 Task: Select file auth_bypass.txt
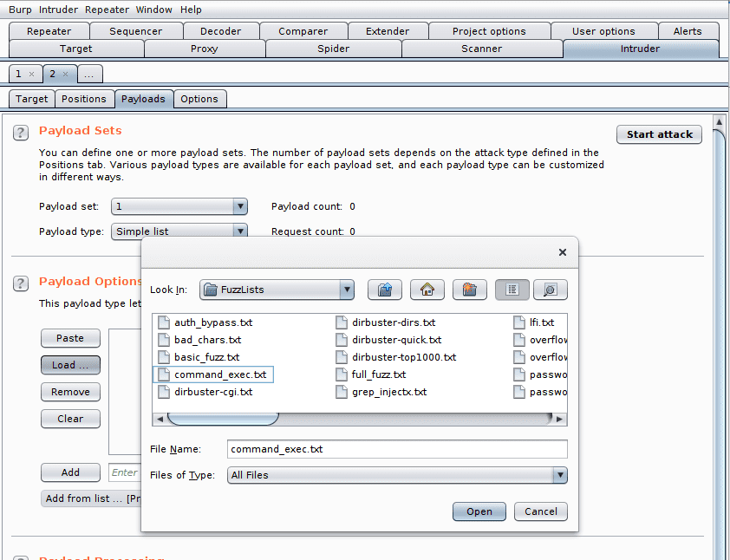(x=205, y=322)
